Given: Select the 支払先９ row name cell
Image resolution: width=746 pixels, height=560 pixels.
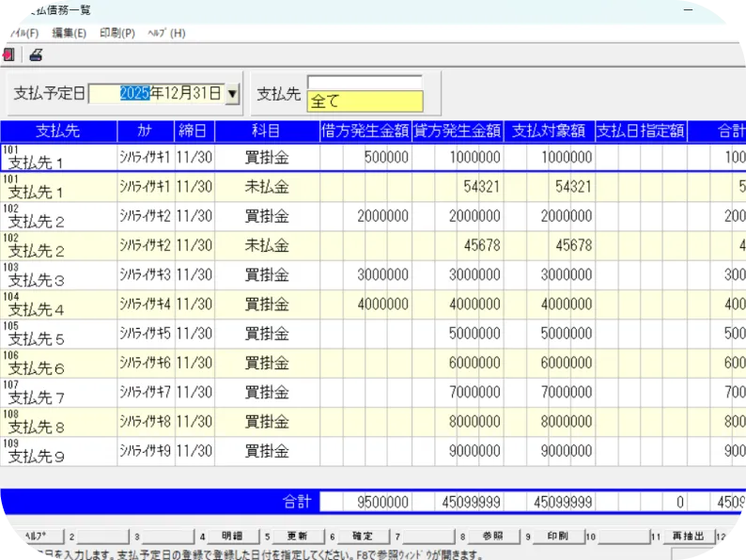Looking at the screenshot, I should point(58,452).
